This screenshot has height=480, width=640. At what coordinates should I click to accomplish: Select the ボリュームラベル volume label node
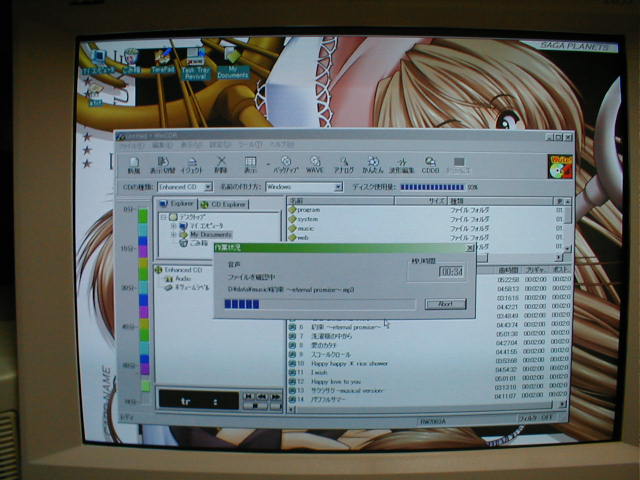tap(187, 288)
